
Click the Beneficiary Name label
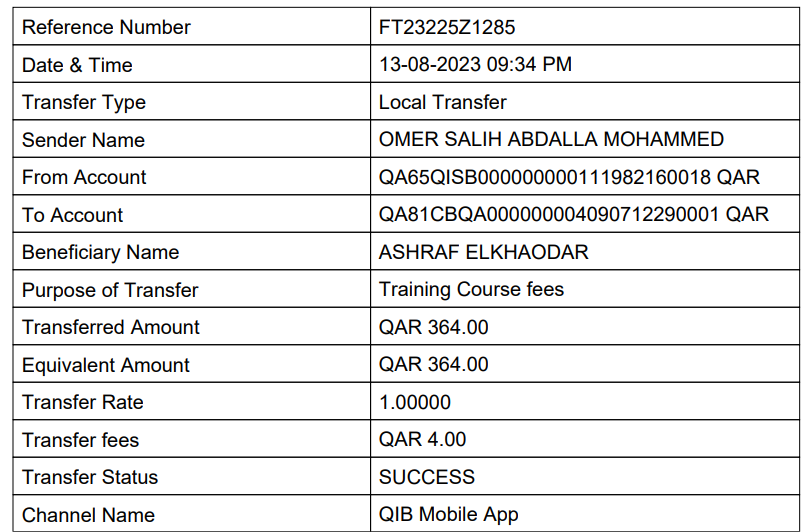coord(100,253)
